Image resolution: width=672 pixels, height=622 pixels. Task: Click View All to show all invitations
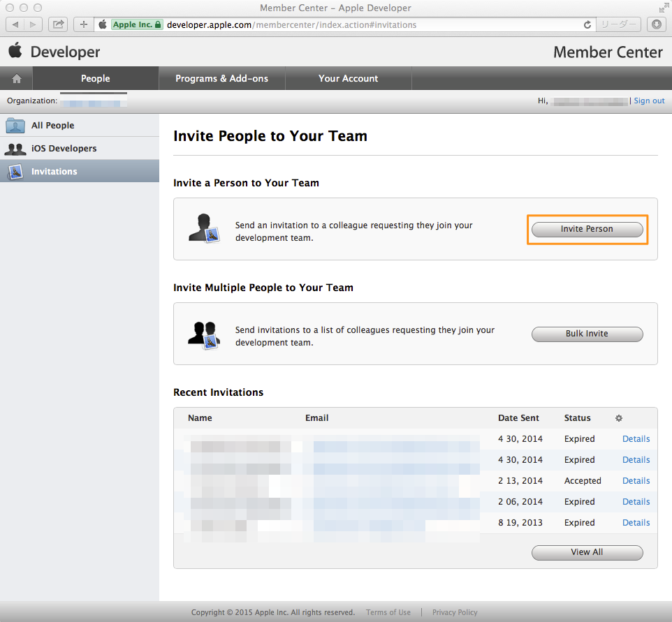point(587,552)
